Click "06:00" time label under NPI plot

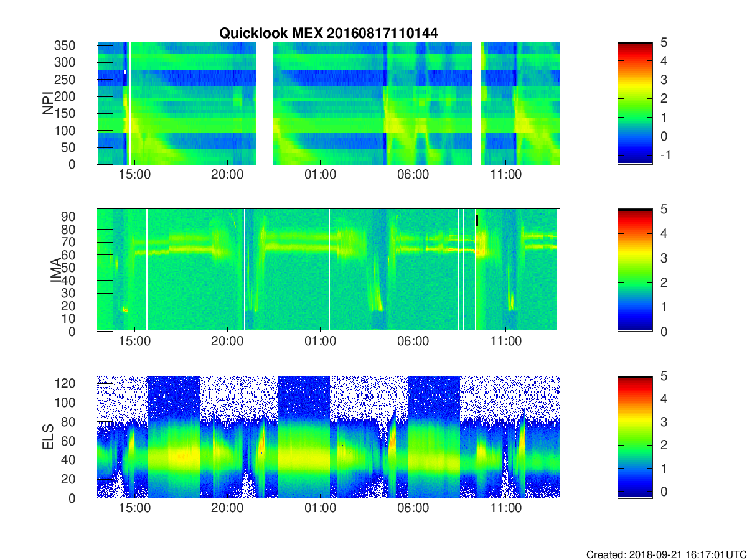point(413,175)
